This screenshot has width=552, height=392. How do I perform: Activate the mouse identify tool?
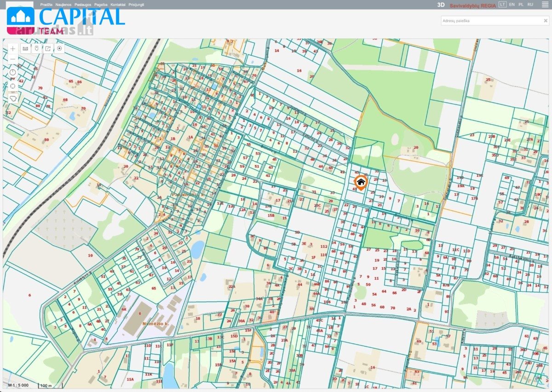point(36,48)
